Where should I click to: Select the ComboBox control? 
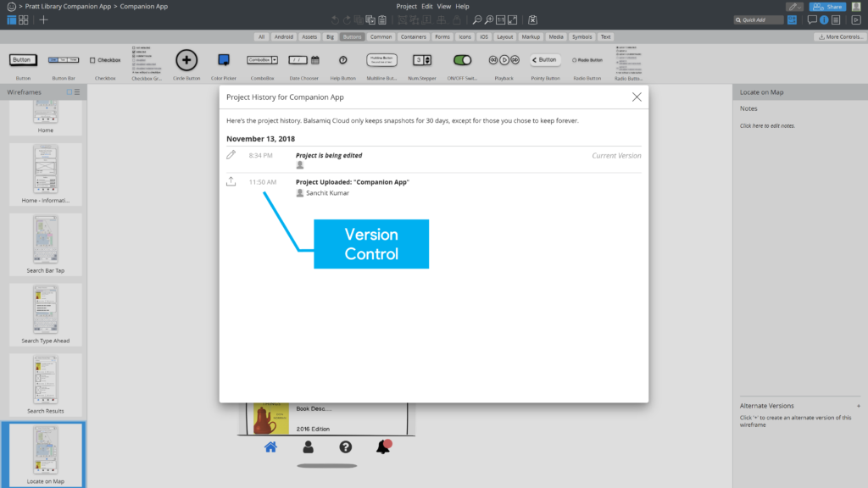pyautogui.click(x=261, y=59)
